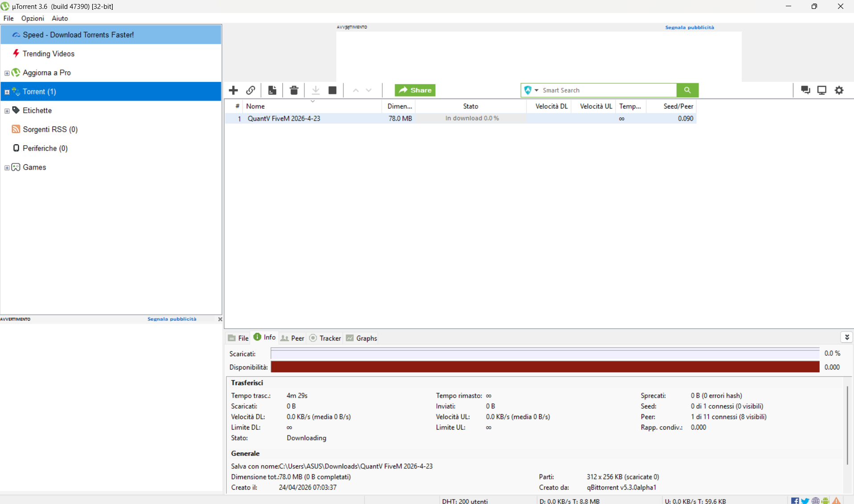Click the Scaricati progress bar
Screen dimensions: 854x504
pyautogui.click(x=545, y=354)
